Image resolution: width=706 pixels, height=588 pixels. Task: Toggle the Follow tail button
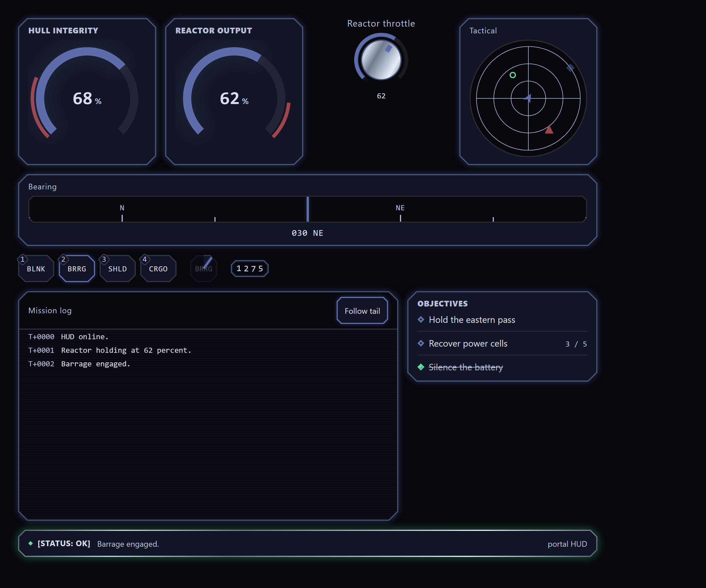coord(362,310)
